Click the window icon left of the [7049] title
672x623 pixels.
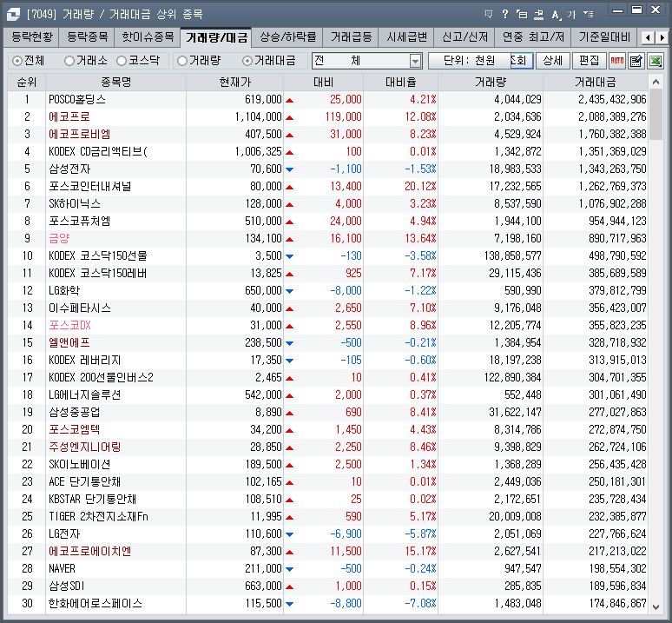tap(13, 14)
